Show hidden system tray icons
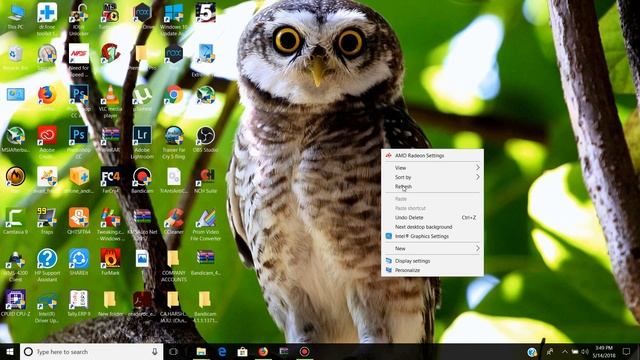Image resolution: width=640 pixels, height=360 pixels. point(565,352)
